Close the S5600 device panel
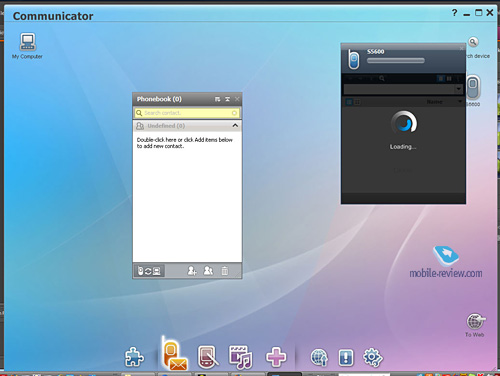Image resolution: width=500 pixels, height=376 pixels. click(x=461, y=49)
